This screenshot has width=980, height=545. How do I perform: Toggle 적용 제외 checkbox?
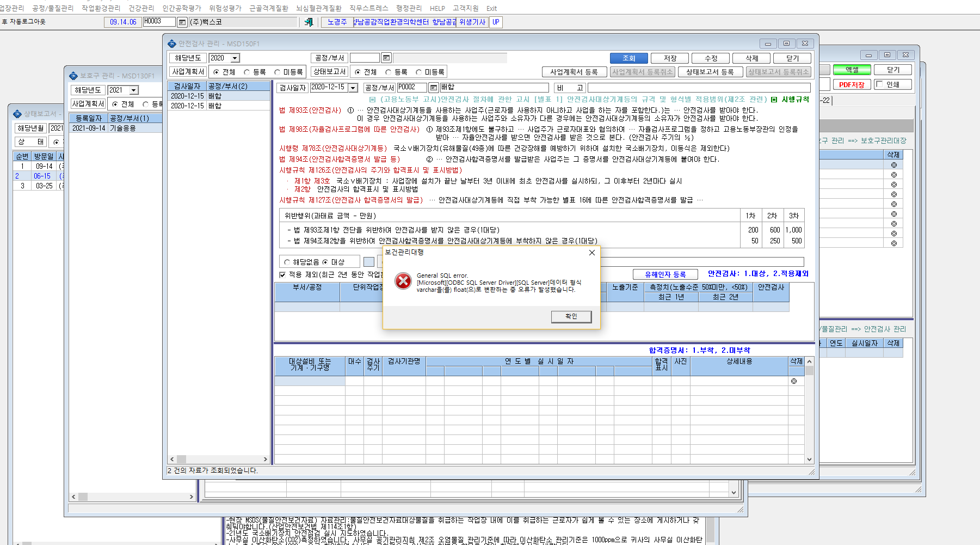[282, 275]
